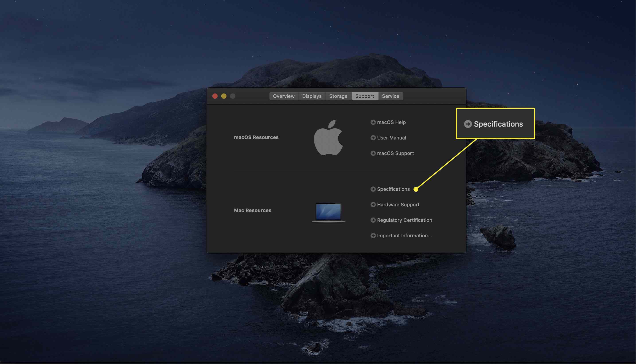Switch to the Service tab
The width and height of the screenshot is (636, 364).
coord(390,96)
